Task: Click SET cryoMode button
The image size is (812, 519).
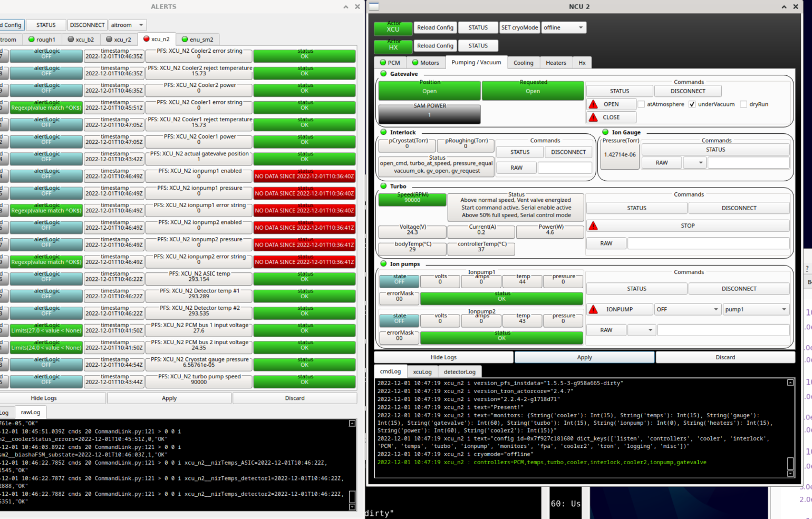Action: pos(519,27)
